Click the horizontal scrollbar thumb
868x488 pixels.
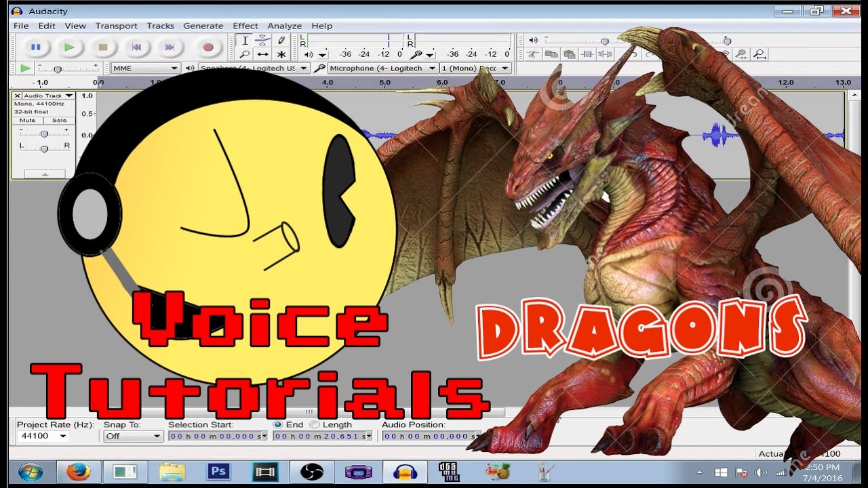309,411
